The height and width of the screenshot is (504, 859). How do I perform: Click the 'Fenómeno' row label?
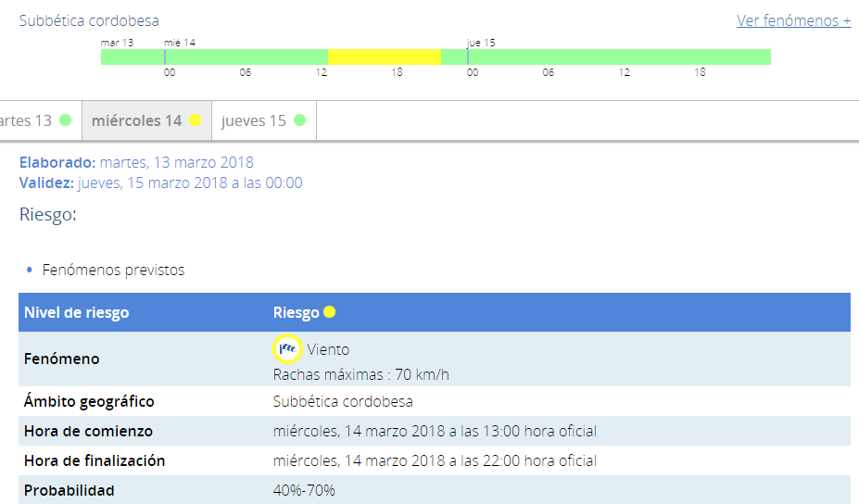click(62, 359)
